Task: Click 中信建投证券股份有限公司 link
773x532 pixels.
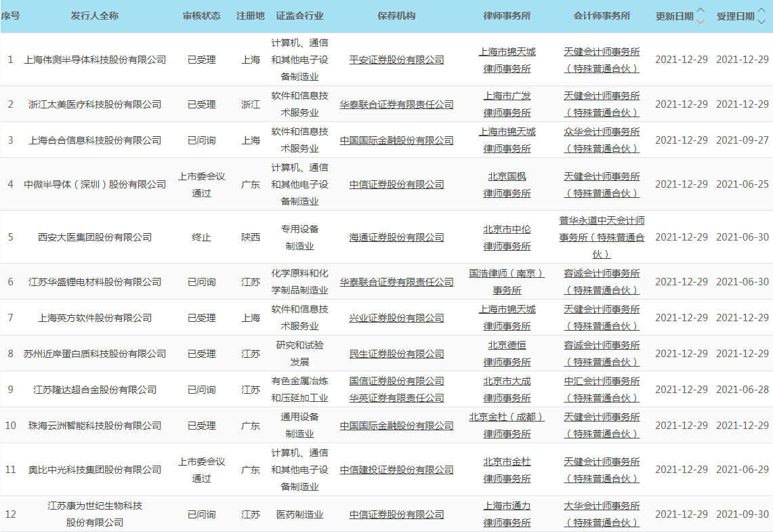Action: pyautogui.click(x=396, y=470)
